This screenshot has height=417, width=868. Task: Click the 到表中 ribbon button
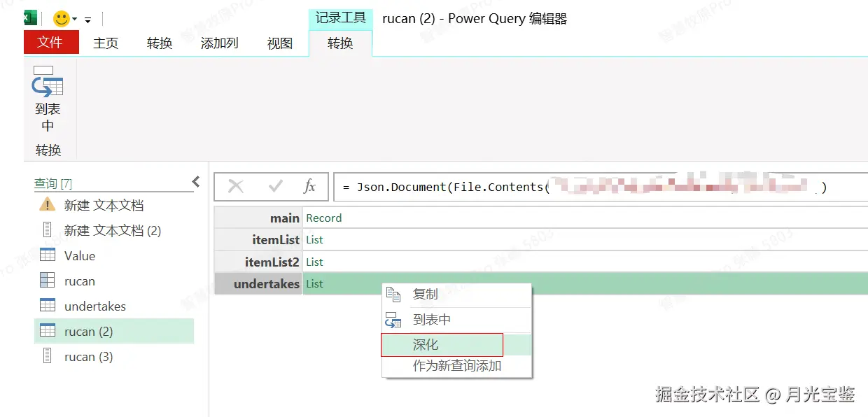(x=48, y=99)
